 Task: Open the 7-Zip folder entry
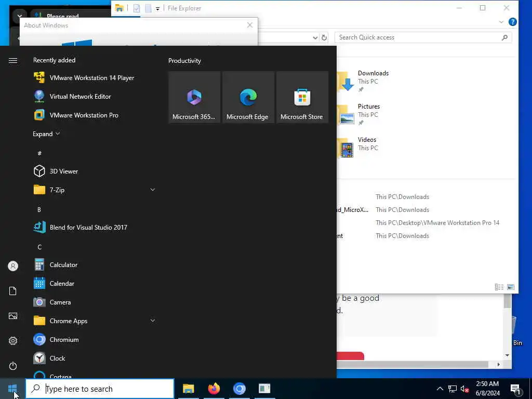[x=57, y=190]
